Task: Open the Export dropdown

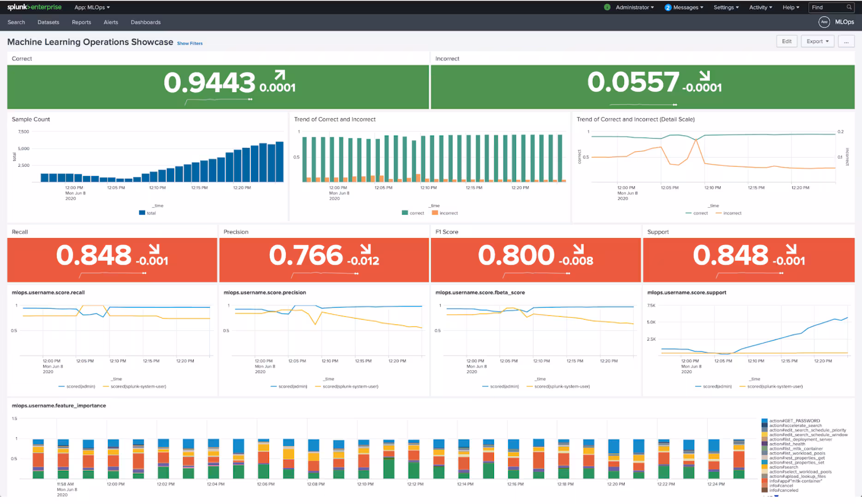Action: click(817, 41)
